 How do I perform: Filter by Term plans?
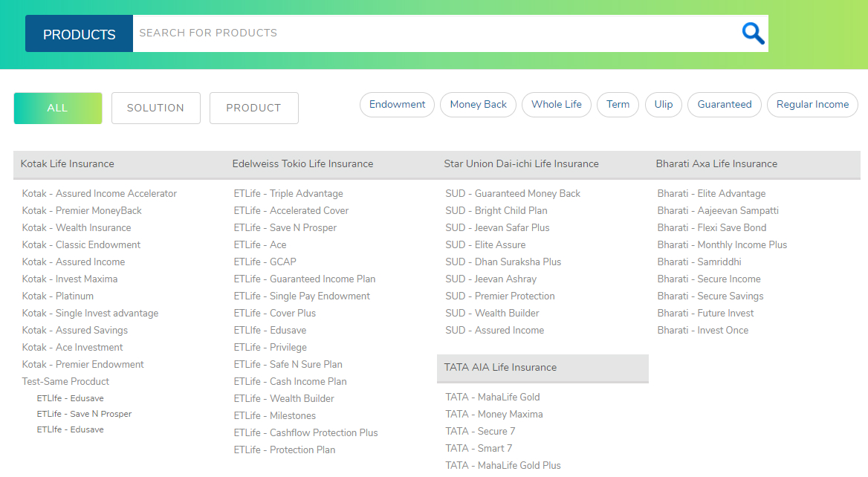(x=618, y=105)
